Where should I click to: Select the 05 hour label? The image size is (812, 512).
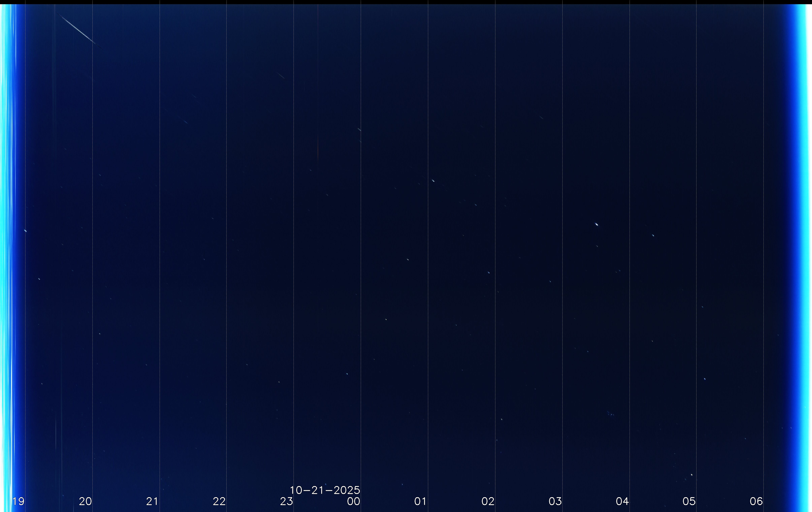tap(689, 501)
